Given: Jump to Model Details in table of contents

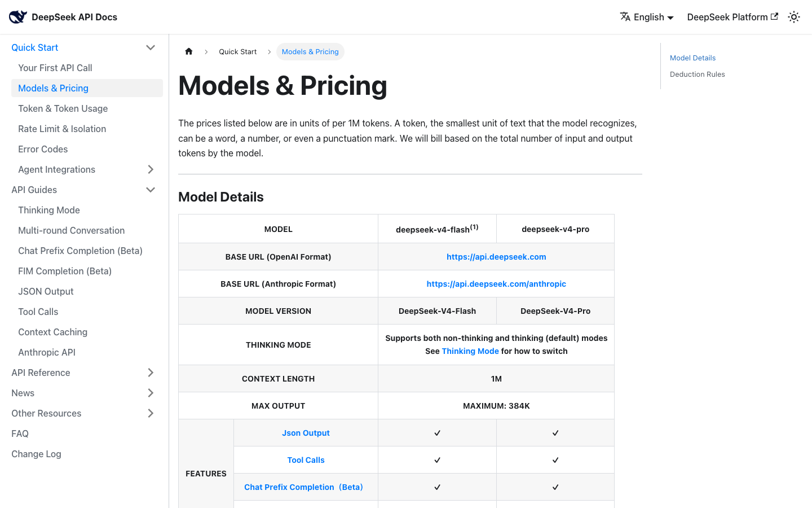Looking at the screenshot, I should click(692, 58).
